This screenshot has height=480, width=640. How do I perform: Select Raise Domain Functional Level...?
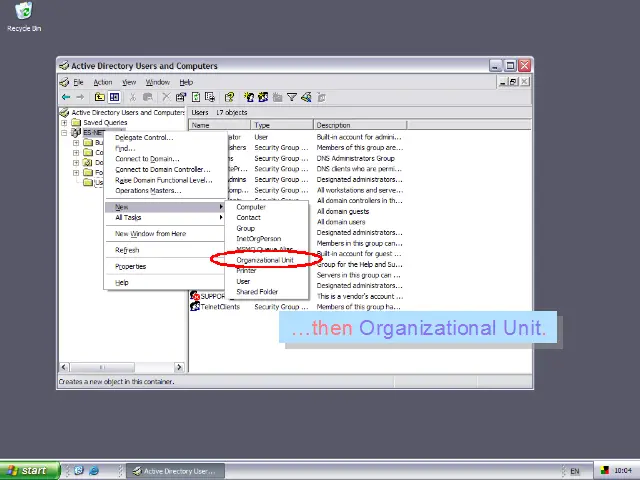[166, 180]
